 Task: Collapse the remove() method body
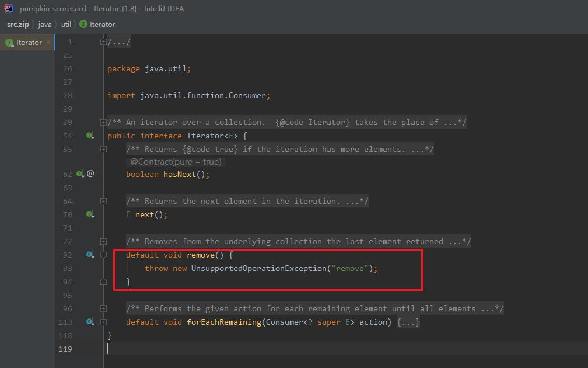[x=103, y=255]
